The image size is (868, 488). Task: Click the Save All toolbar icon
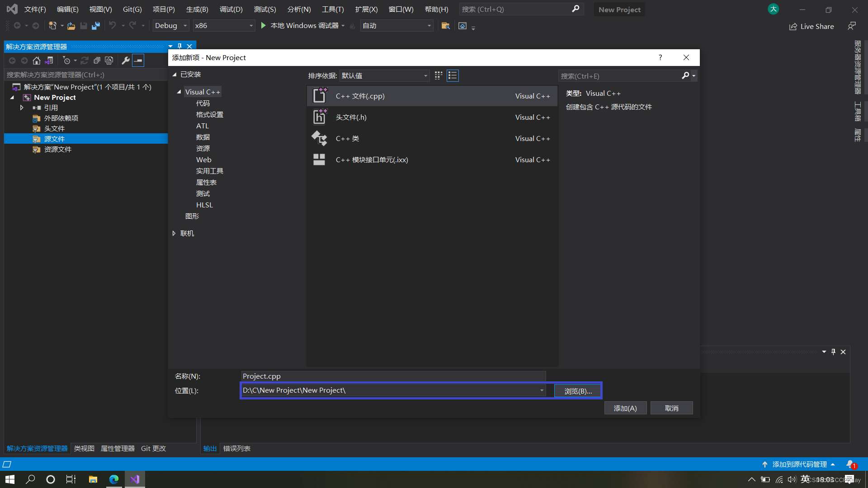[96, 26]
